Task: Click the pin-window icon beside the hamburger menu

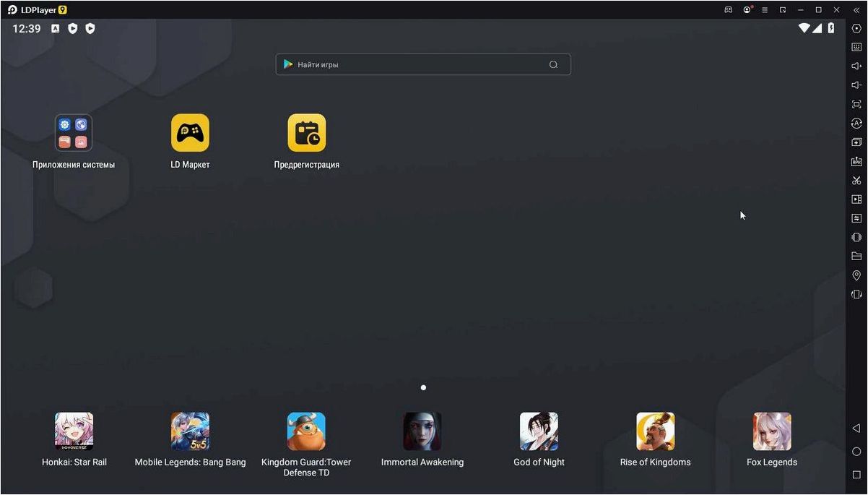Action: [x=783, y=10]
